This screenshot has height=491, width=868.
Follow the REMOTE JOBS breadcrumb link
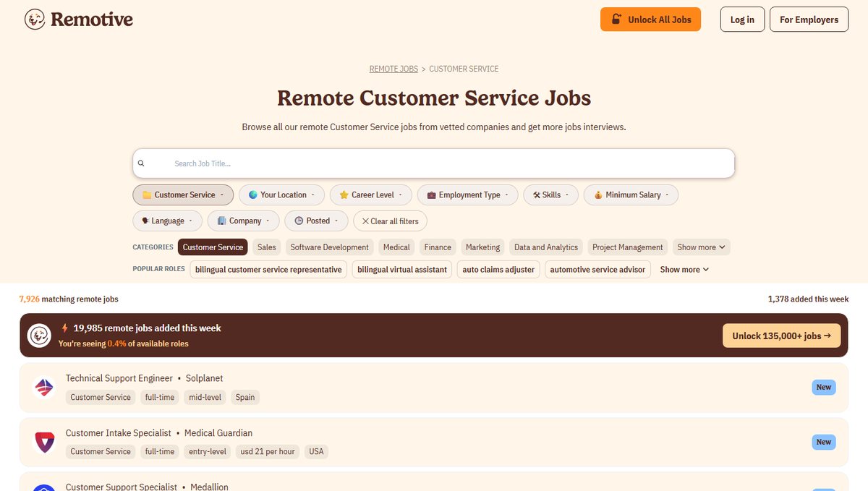coord(393,69)
